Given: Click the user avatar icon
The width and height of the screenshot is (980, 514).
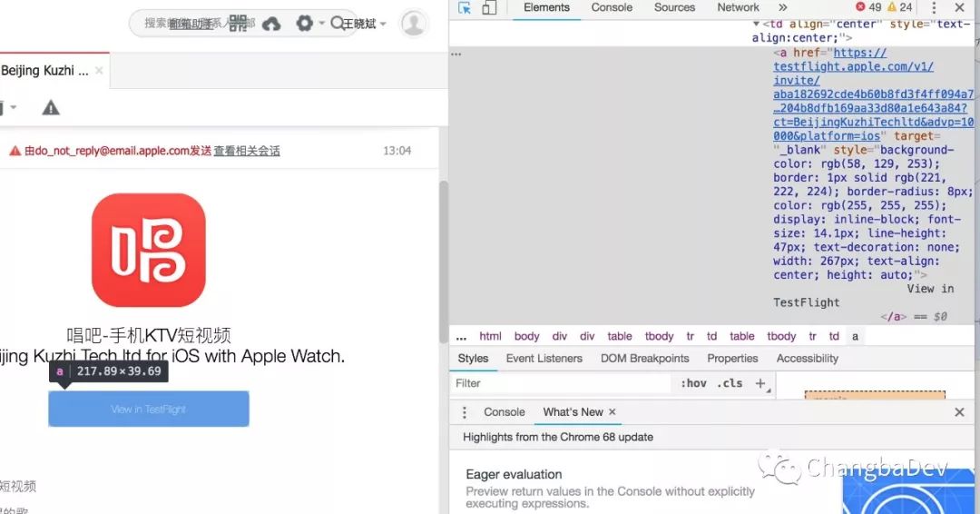Looking at the screenshot, I should pyautogui.click(x=413, y=24).
